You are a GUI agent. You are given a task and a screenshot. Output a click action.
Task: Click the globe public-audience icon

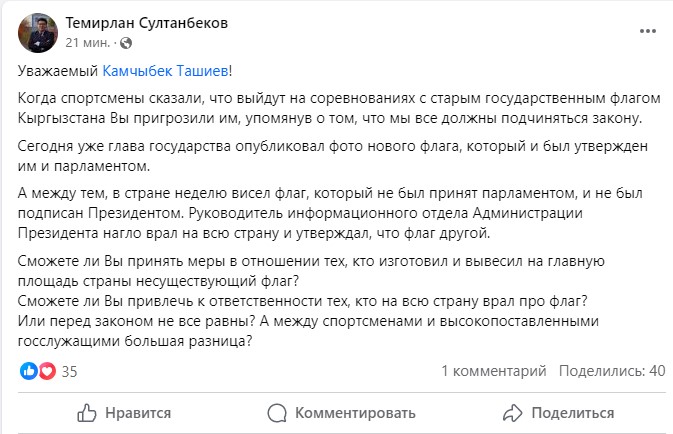coord(124,43)
